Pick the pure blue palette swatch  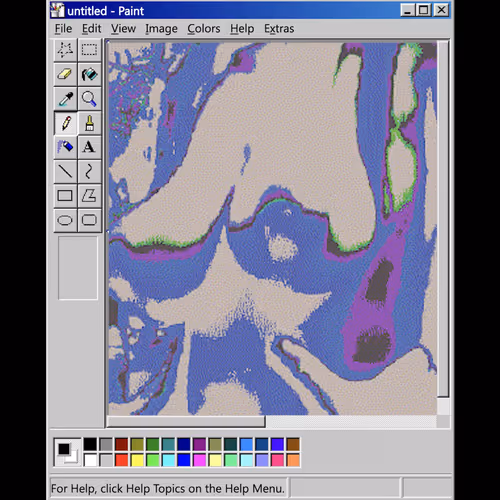click(184, 460)
